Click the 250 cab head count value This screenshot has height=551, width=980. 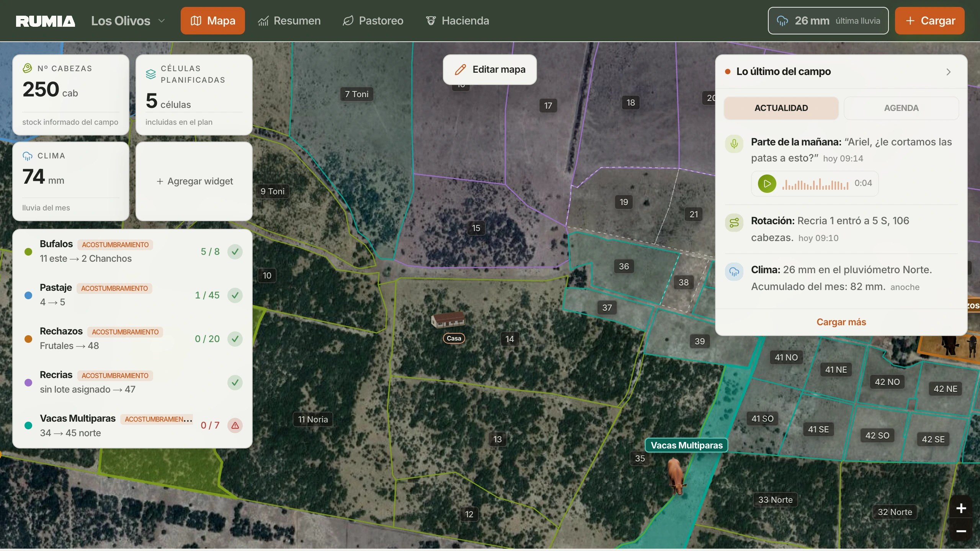click(x=50, y=90)
